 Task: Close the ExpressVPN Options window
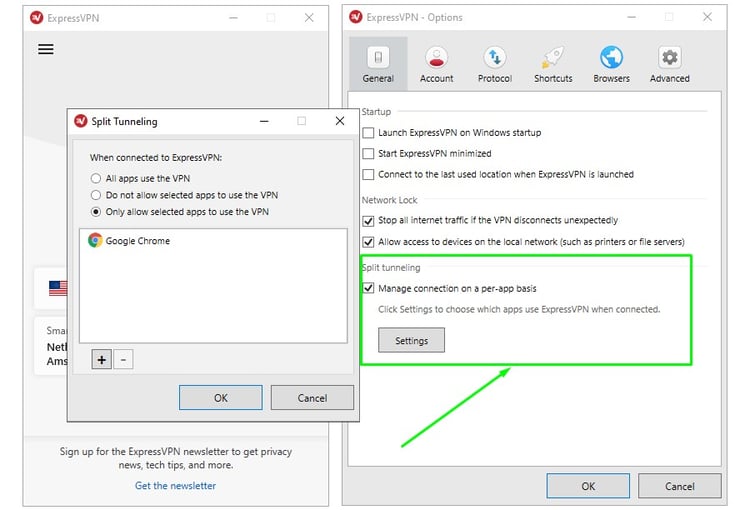707,17
